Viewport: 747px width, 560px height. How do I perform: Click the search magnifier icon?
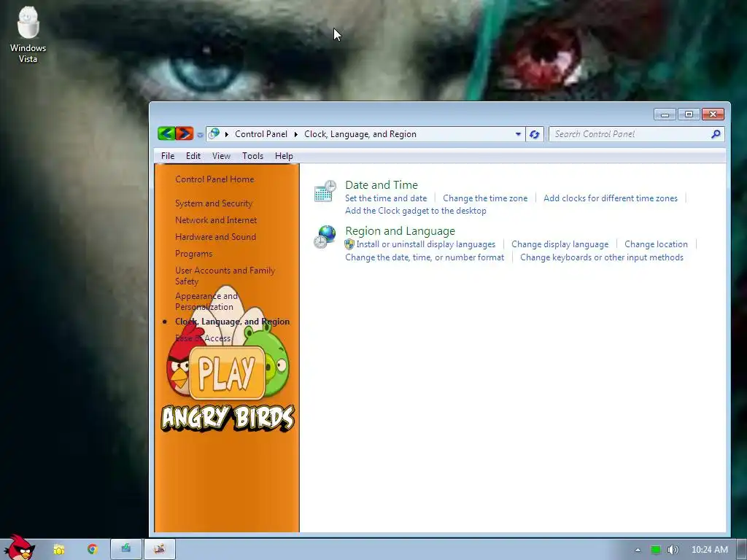(716, 134)
